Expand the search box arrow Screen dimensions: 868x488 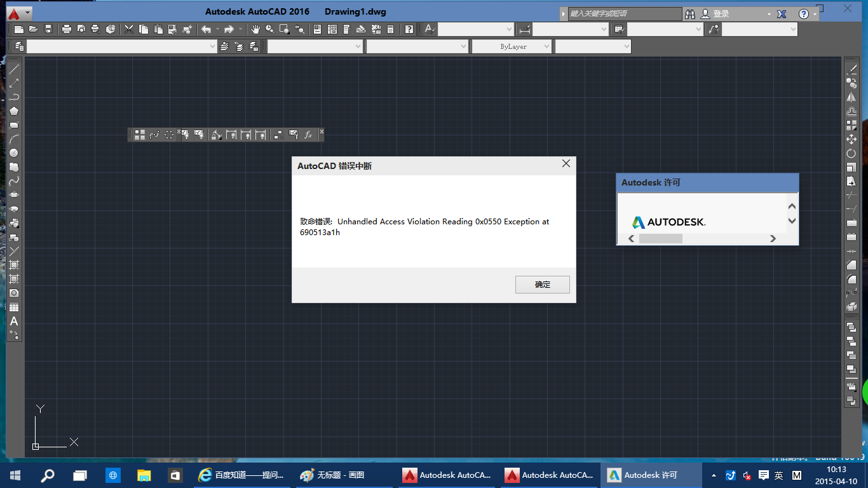coord(563,13)
